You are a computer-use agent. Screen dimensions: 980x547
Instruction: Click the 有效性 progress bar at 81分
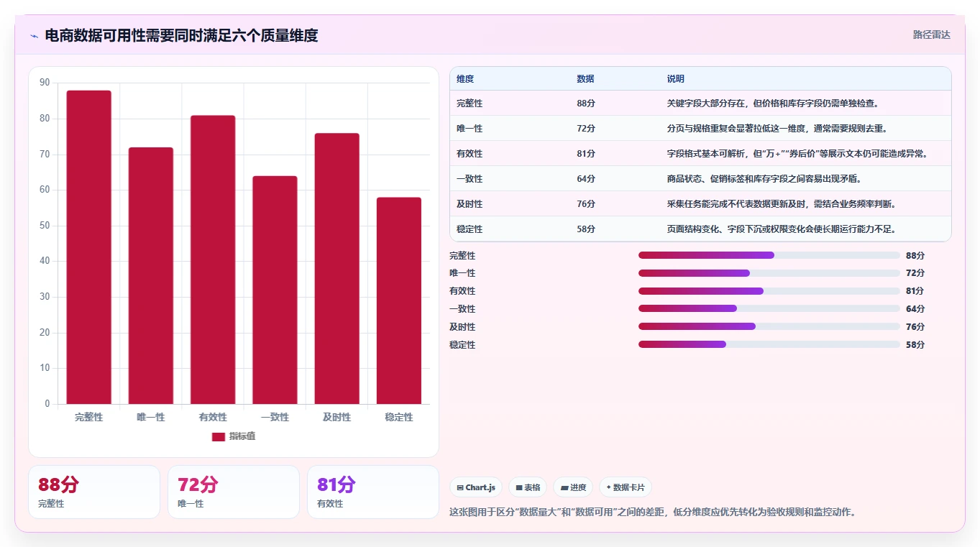(x=769, y=291)
